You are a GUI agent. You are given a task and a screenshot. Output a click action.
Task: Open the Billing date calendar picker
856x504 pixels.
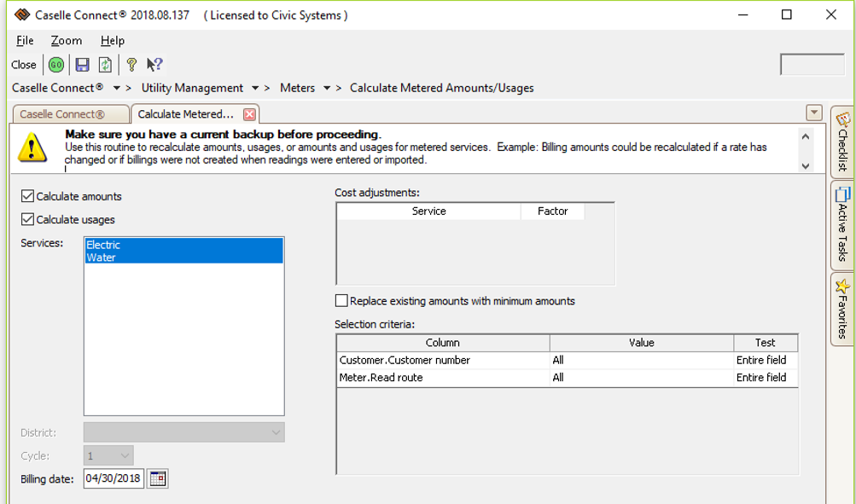[x=157, y=478]
